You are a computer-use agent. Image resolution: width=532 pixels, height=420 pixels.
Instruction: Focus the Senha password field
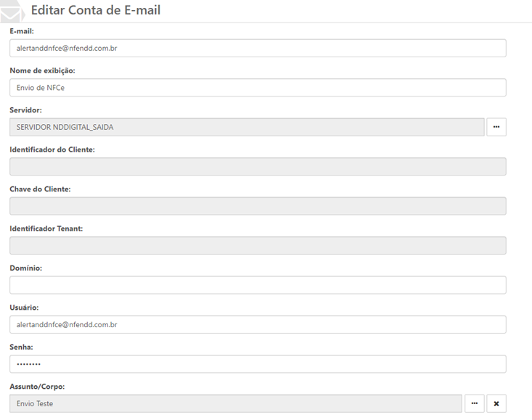(x=258, y=364)
